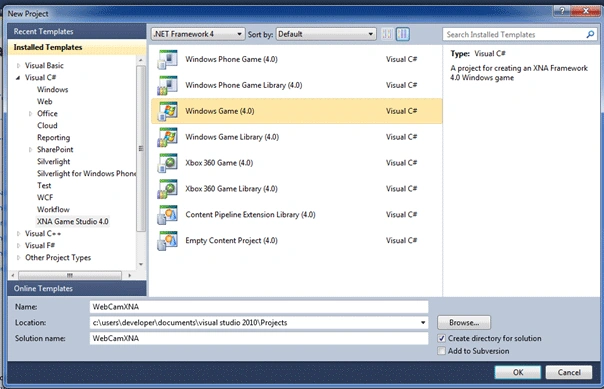Open the Recent Templates section
604x389 pixels.
(77, 32)
